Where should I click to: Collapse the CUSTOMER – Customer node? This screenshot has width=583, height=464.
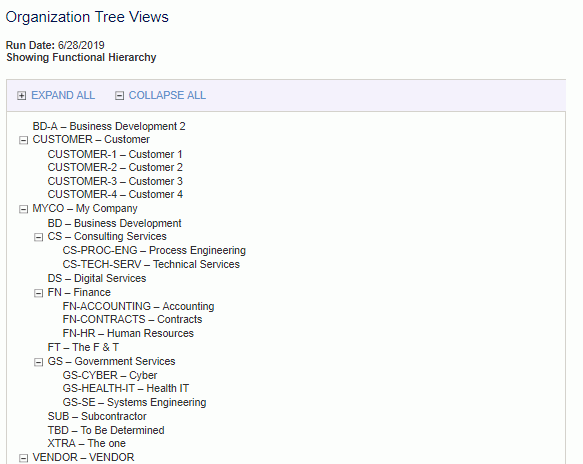click(x=23, y=140)
